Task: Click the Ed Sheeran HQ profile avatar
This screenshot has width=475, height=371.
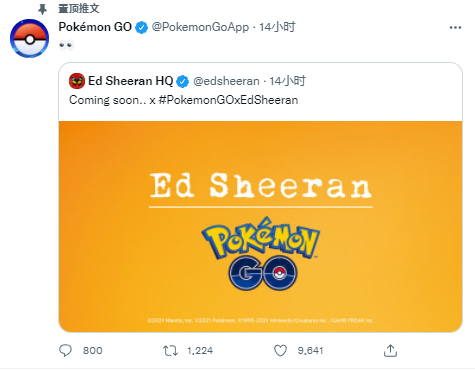Action: (x=77, y=81)
